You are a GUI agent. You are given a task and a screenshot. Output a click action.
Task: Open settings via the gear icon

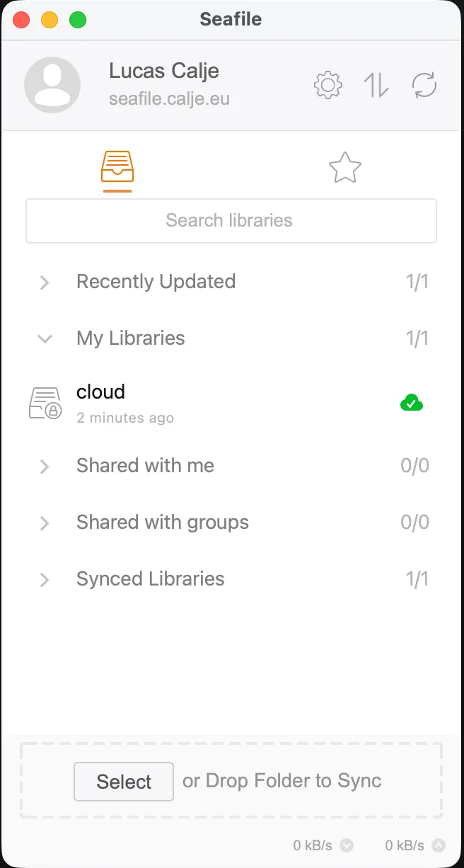[327, 86]
